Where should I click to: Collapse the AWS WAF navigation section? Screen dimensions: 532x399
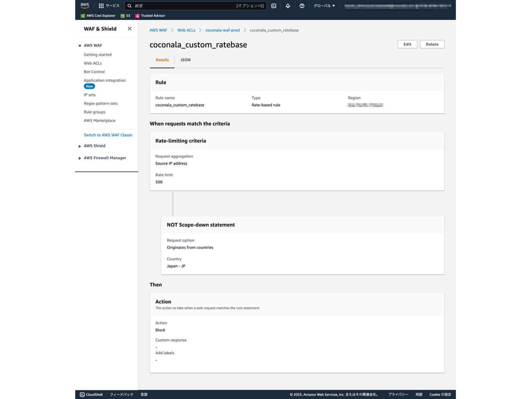click(79, 45)
